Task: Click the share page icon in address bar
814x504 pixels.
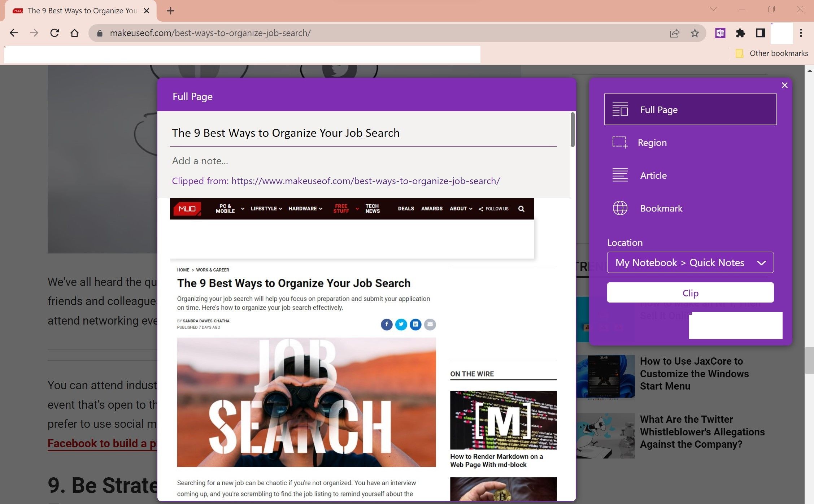Action: 674,33
